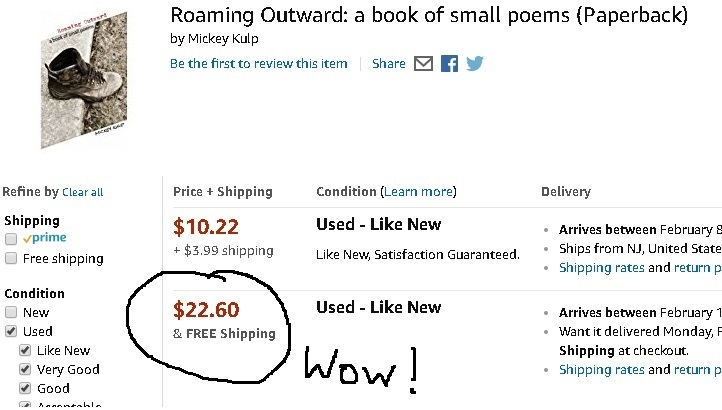The image size is (722, 410).
Task: Uncheck the Good condition filter
Action: point(26,388)
